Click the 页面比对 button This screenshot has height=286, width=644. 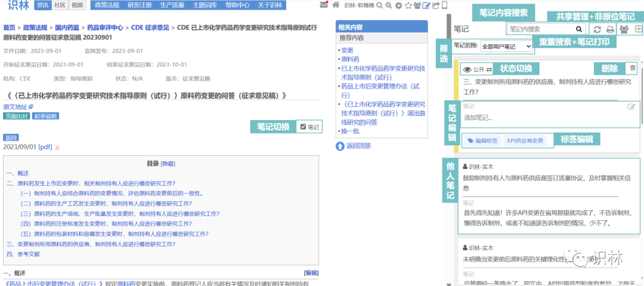17,116
